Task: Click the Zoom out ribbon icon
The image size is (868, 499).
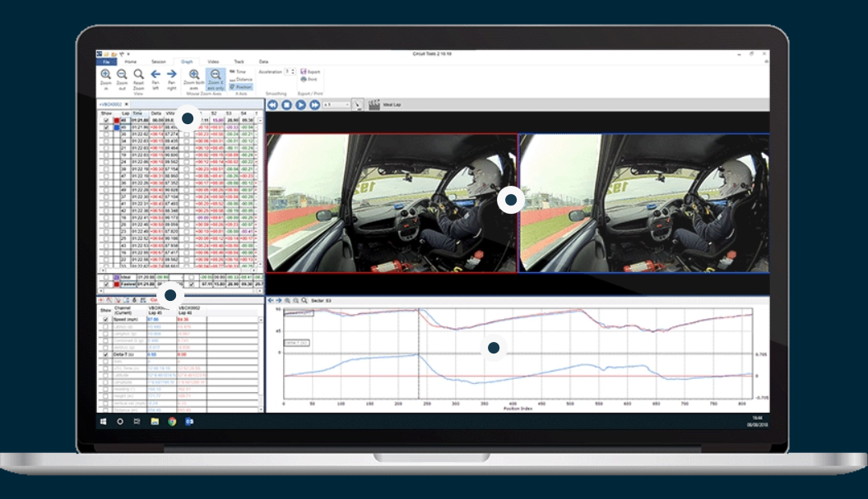Action: pyautogui.click(x=122, y=75)
